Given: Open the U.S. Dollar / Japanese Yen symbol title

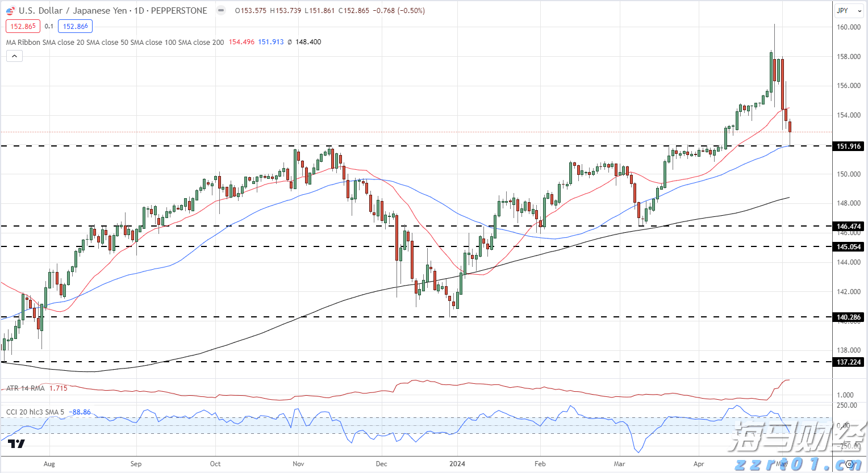Looking at the screenshot, I should pyautogui.click(x=113, y=11).
